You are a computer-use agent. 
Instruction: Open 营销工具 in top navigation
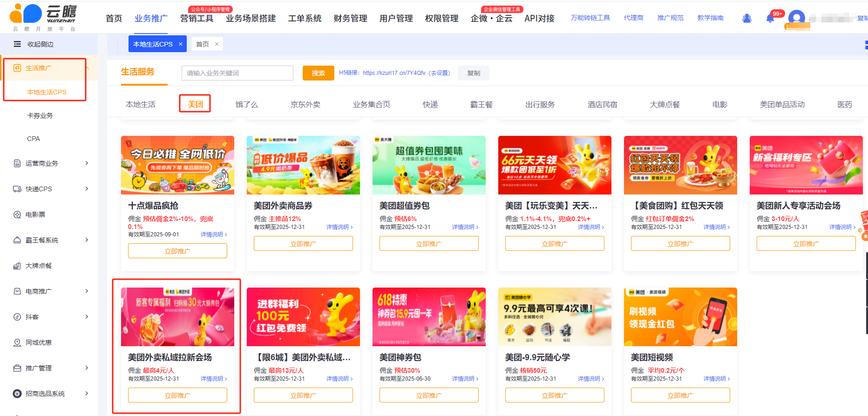pyautogui.click(x=197, y=18)
